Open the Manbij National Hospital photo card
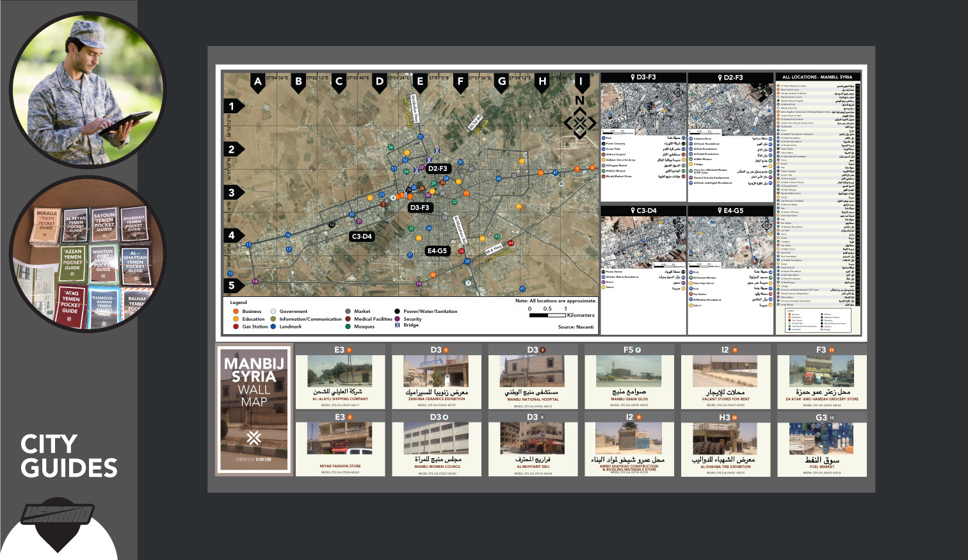 pos(533,377)
